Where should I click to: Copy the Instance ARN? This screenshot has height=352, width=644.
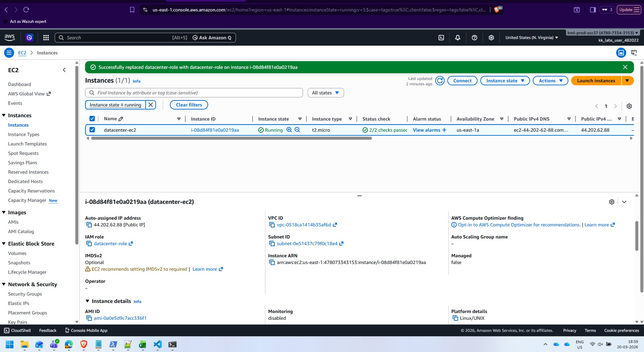tap(272, 263)
